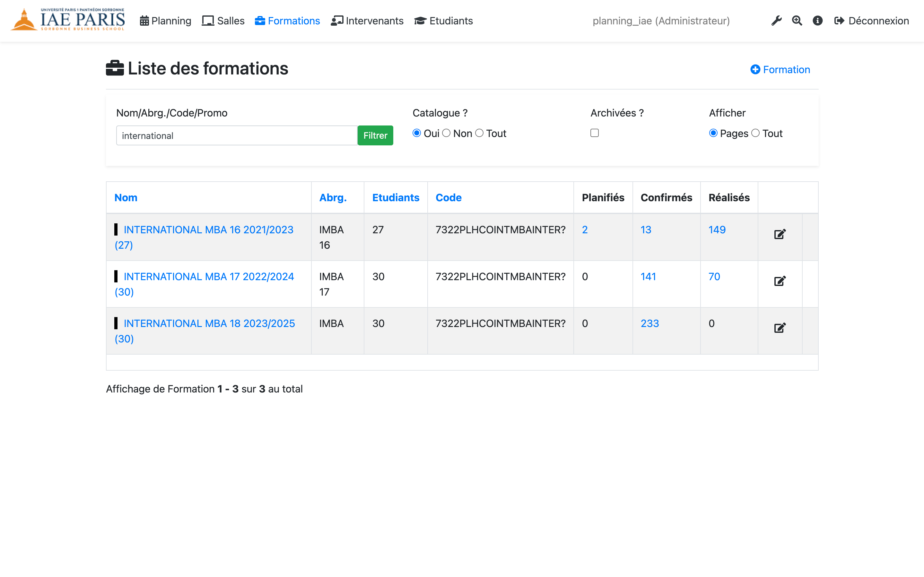Open INTERNATIONAL MBA 18 2023/2025 link
Screen dimensions: 924x577
point(209,323)
